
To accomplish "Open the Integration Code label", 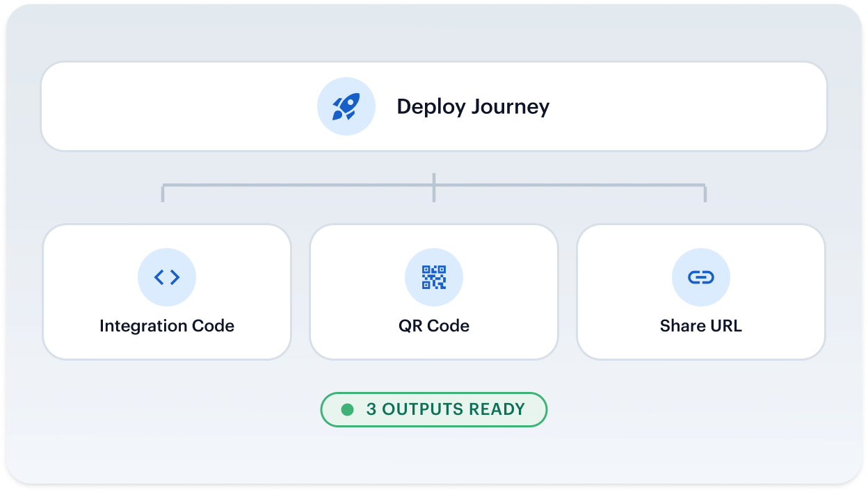I will 167,326.
